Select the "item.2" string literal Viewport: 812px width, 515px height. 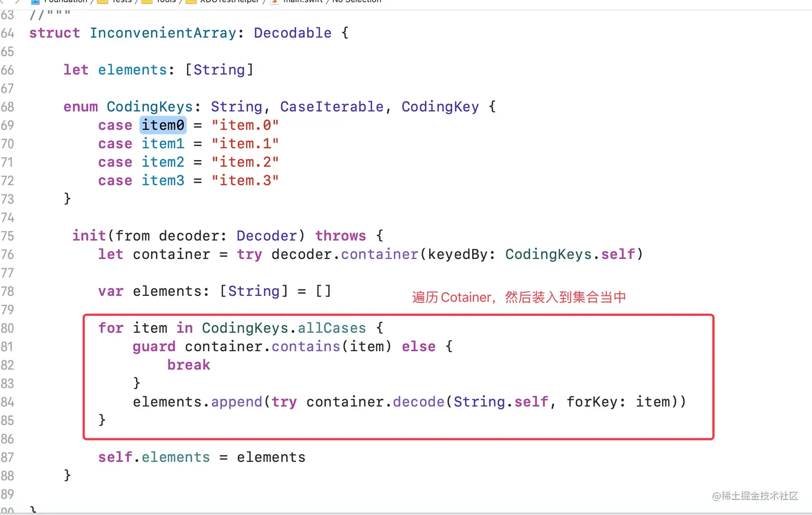pyautogui.click(x=245, y=162)
